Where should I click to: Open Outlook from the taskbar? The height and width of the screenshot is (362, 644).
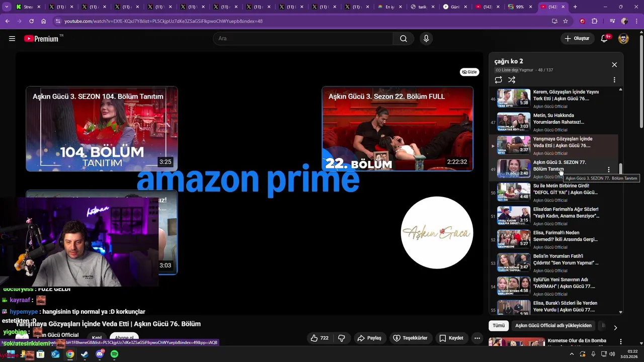click(x=55, y=354)
